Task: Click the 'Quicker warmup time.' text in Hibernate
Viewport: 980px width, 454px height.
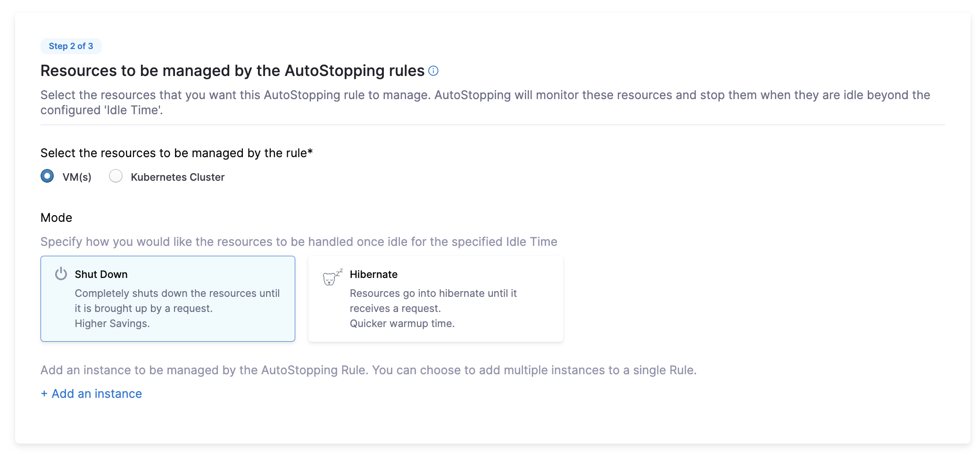Action: tap(402, 323)
